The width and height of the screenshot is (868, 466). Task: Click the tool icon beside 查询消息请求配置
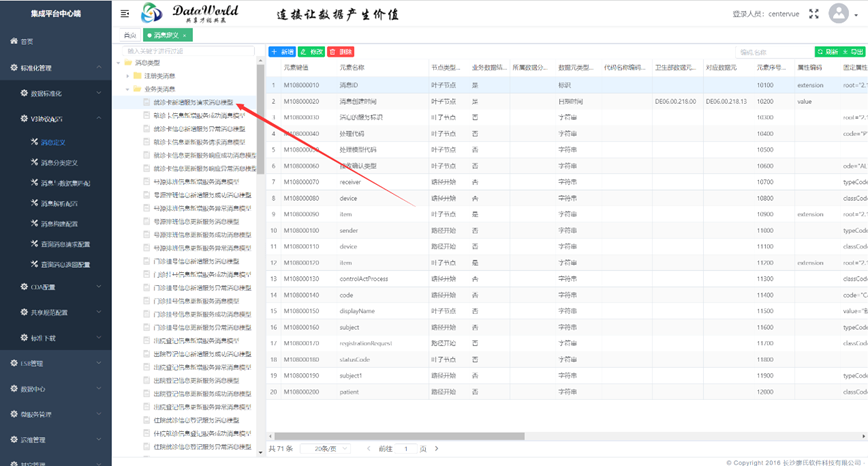click(x=34, y=244)
